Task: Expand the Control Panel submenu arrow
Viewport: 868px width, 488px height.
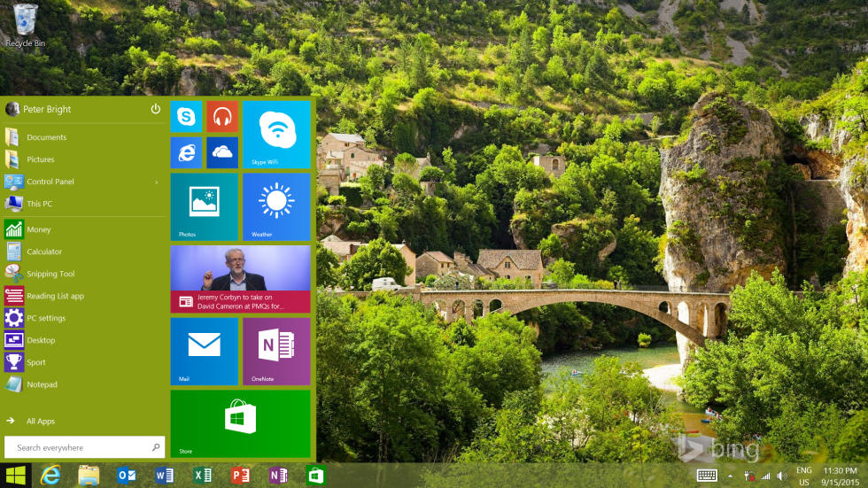Action: pyautogui.click(x=156, y=182)
